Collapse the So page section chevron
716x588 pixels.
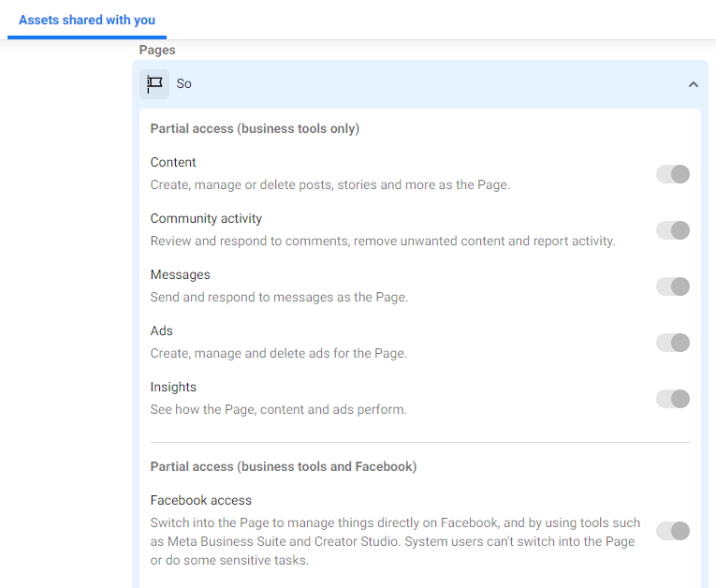694,84
